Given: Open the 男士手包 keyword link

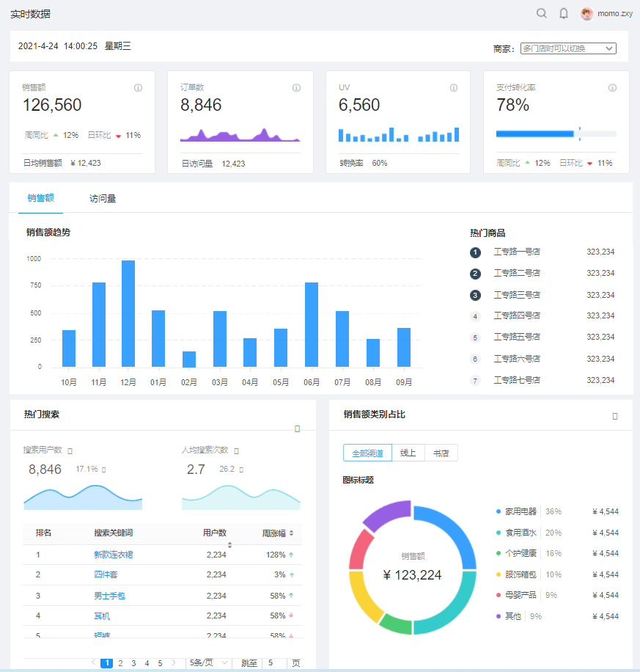Looking at the screenshot, I should point(110,596).
